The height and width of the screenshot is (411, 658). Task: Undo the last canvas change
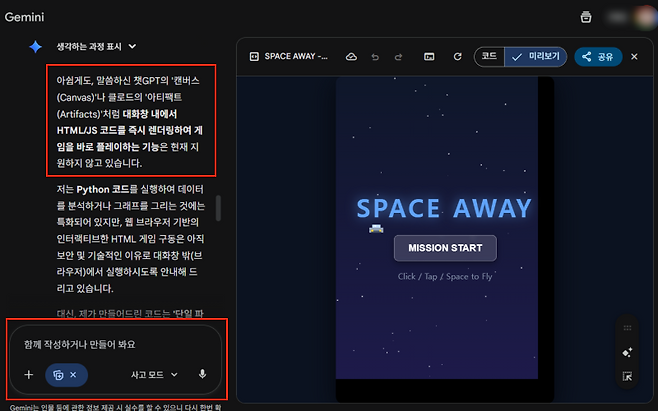coord(375,57)
